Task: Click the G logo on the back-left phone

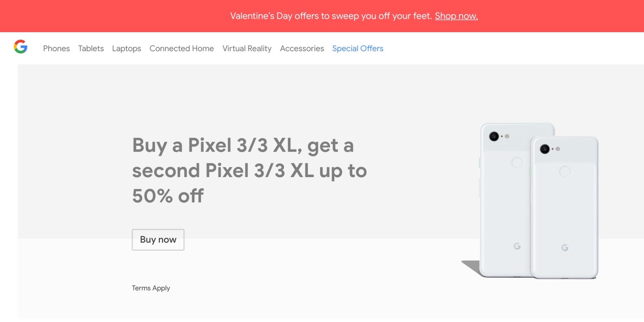Action: (x=517, y=246)
